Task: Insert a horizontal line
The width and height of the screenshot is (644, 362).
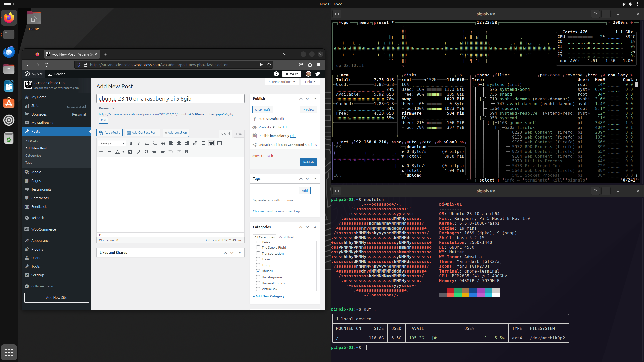Action: click(109, 152)
